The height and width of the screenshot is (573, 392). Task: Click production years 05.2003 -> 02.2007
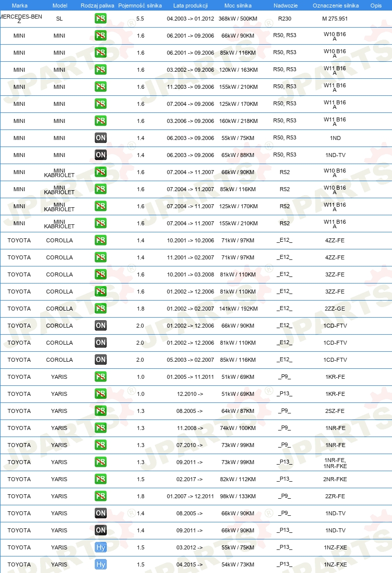(x=190, y=360)
